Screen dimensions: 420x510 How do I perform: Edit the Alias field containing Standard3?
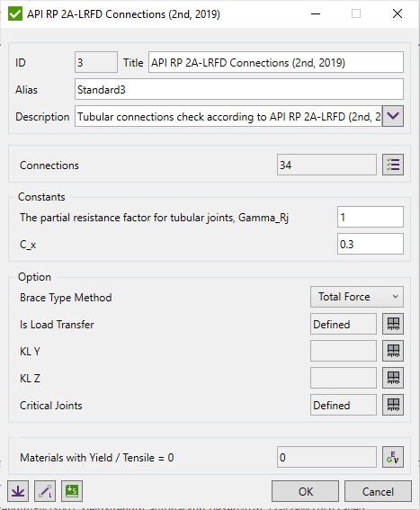239,89
